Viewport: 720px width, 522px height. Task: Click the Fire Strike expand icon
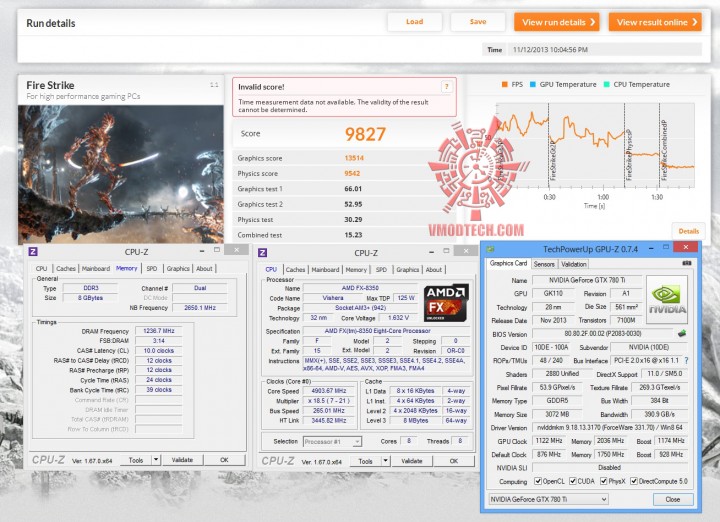click(214, 85)
